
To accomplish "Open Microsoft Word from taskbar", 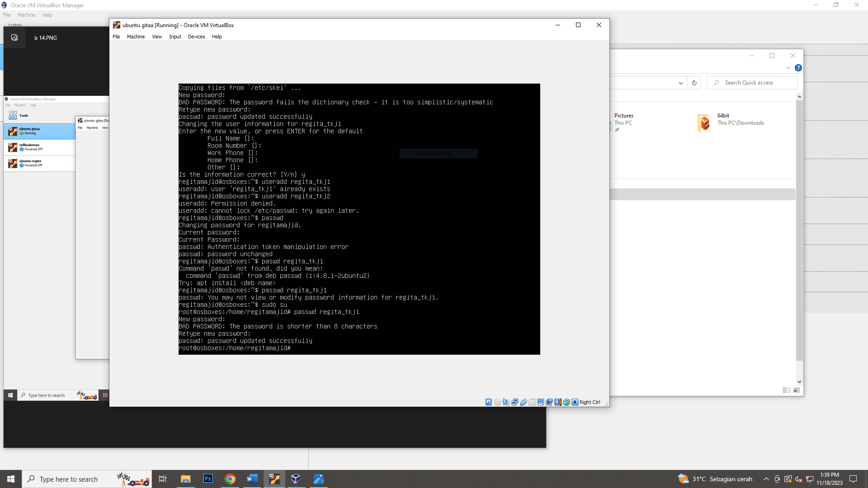I will pyautogui.click(x=252, y=479).
